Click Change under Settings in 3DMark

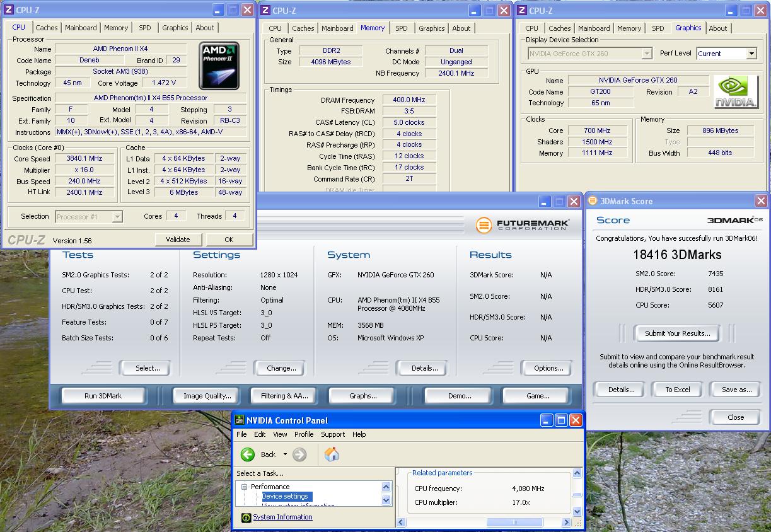pyautogui.click(x=281, y=368)
